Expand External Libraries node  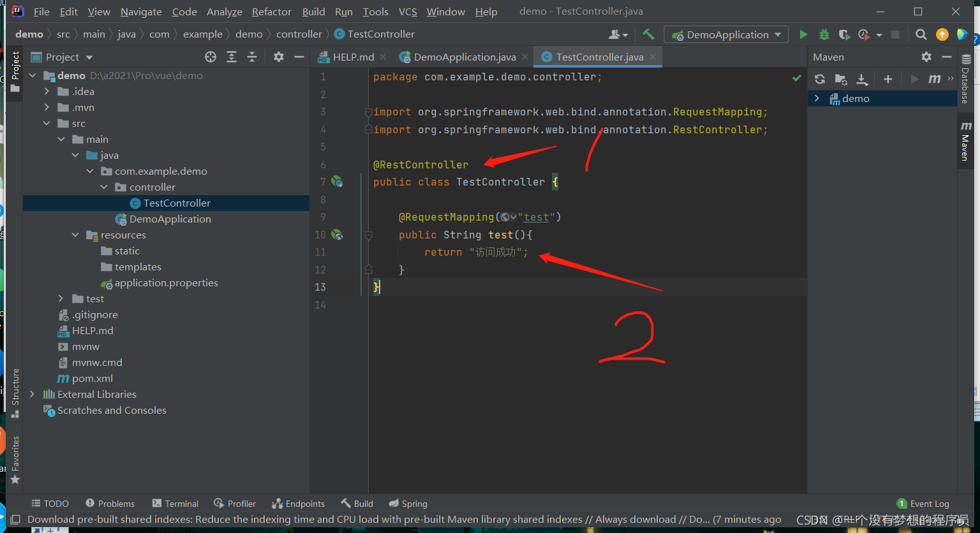click(x=33, y=394)
